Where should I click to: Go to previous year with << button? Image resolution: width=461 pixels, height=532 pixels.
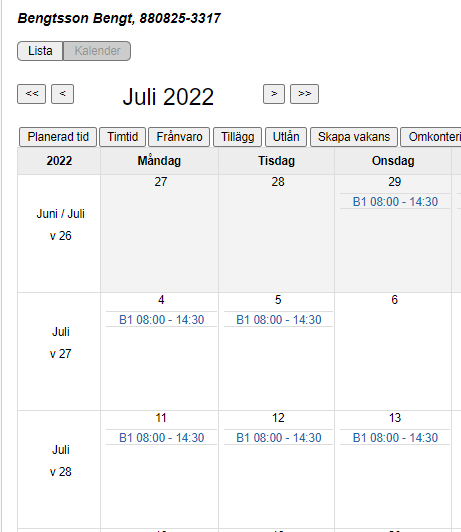[32, 94]
